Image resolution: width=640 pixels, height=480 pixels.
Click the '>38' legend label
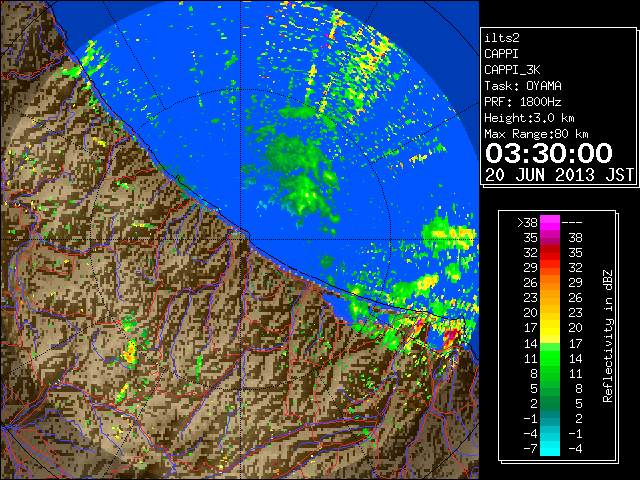coord(527,223)
